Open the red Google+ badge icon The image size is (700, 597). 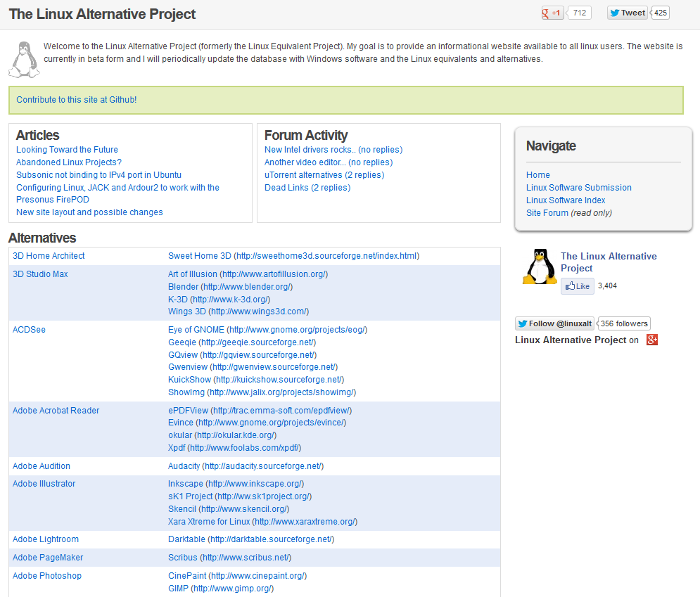pos(652,340)
